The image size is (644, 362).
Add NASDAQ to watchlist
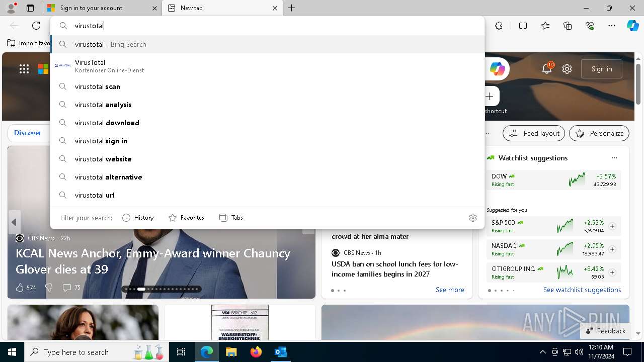[x=612, y=249]
